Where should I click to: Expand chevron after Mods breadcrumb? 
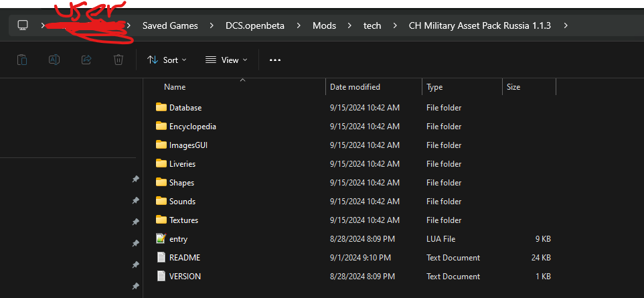click(x=349, y=25)
